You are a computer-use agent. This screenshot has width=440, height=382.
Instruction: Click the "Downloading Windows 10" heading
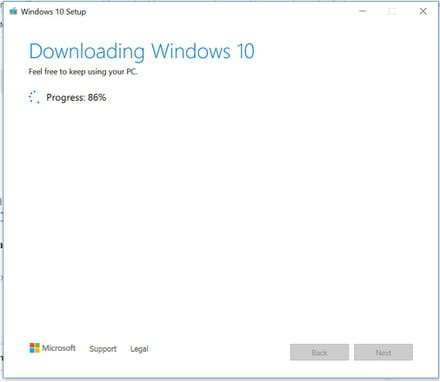[142, 51]
